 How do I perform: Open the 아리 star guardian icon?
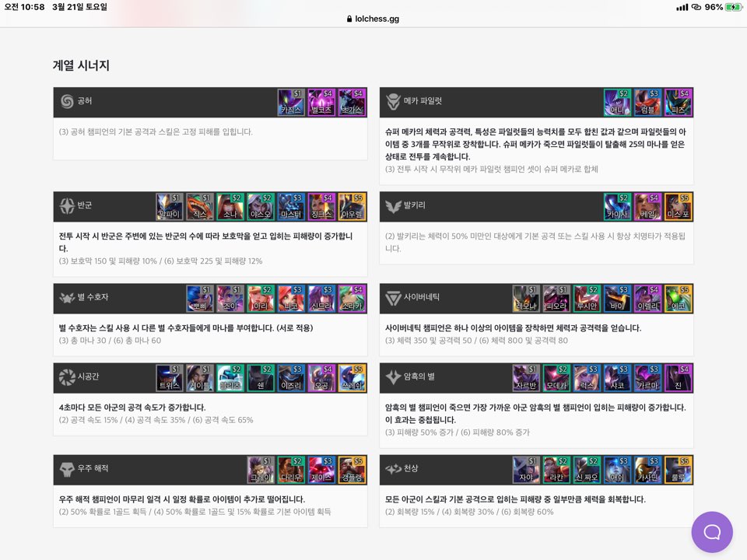click(261, 299)
